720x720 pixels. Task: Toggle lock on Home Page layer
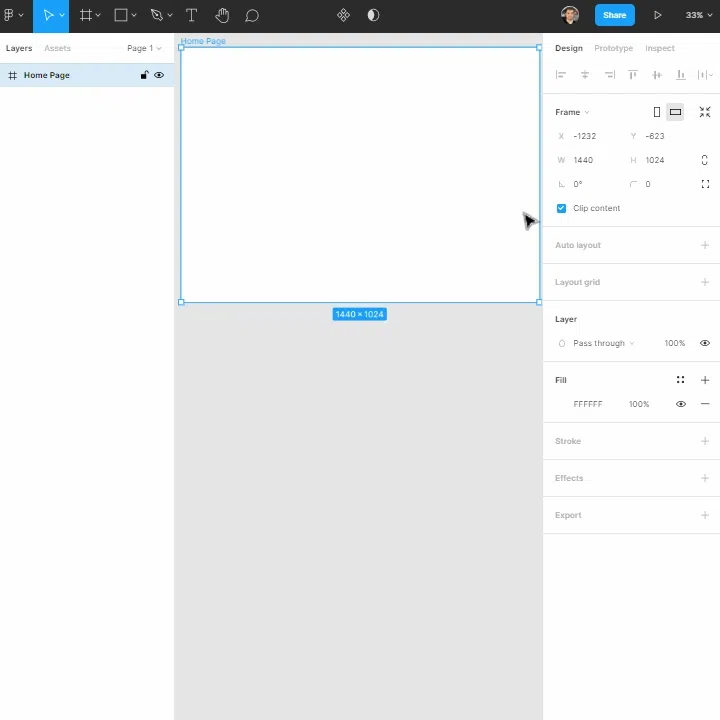[144, 75]
